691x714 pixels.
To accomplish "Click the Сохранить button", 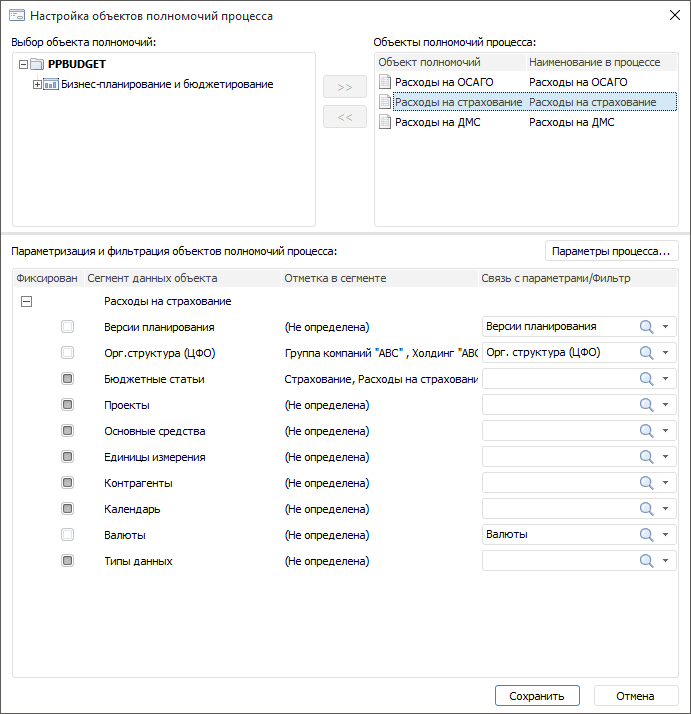I will pos(537,696).
